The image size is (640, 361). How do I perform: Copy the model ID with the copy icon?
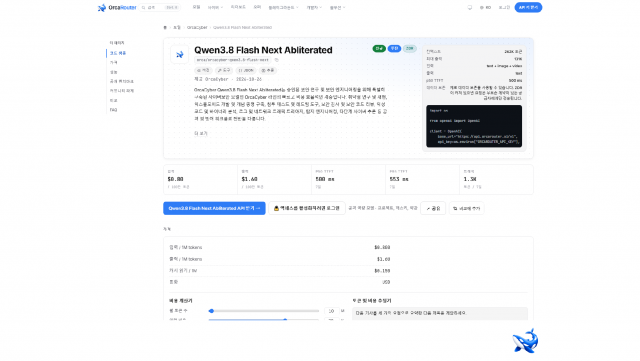277,60
